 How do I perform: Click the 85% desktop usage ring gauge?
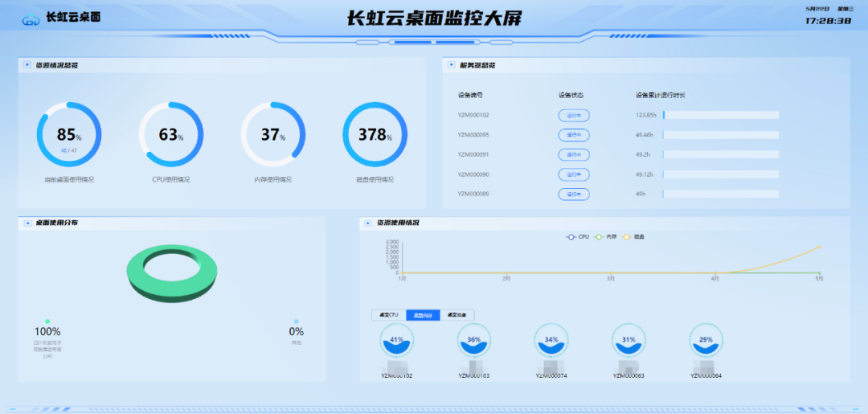(69, 134)
